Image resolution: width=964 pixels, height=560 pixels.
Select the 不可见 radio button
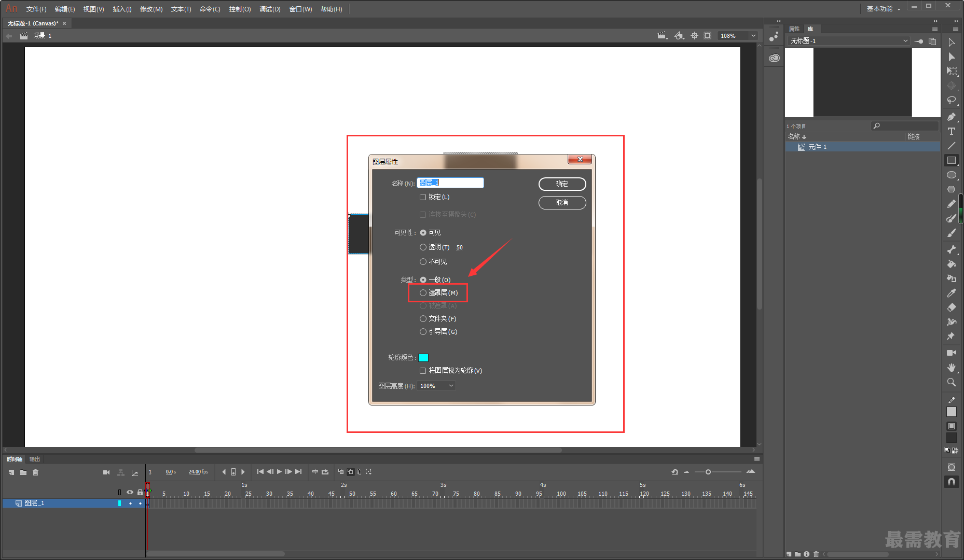point(423,262)
